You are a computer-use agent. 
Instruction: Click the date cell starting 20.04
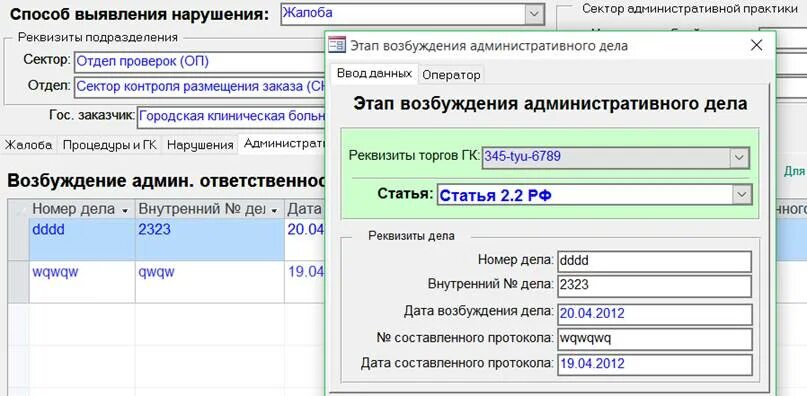click(305, 239)
